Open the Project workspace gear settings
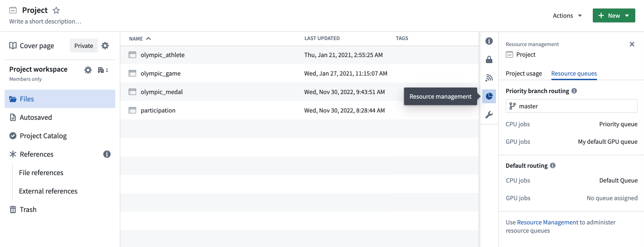Image resolution: width=644 pixels, height=247 pixels. (x=88, y=70)
